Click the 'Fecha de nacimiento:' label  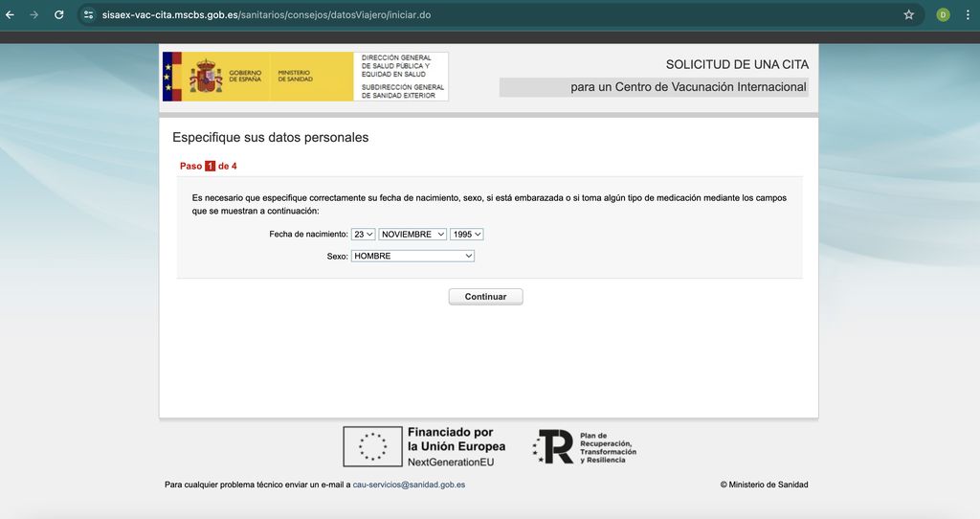(308, 234)
